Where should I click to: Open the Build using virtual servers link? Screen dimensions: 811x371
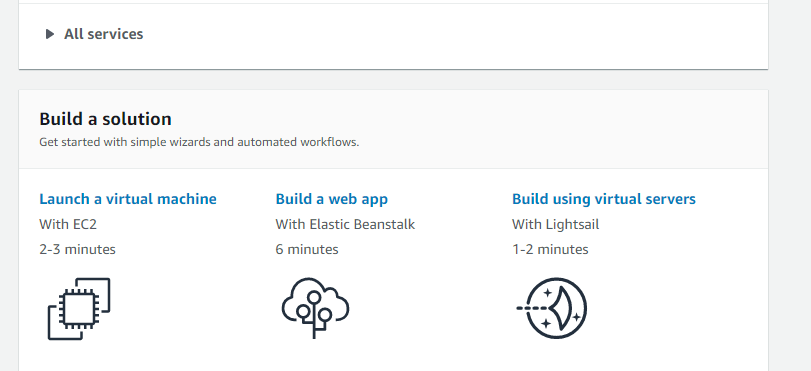coord(604,199)
